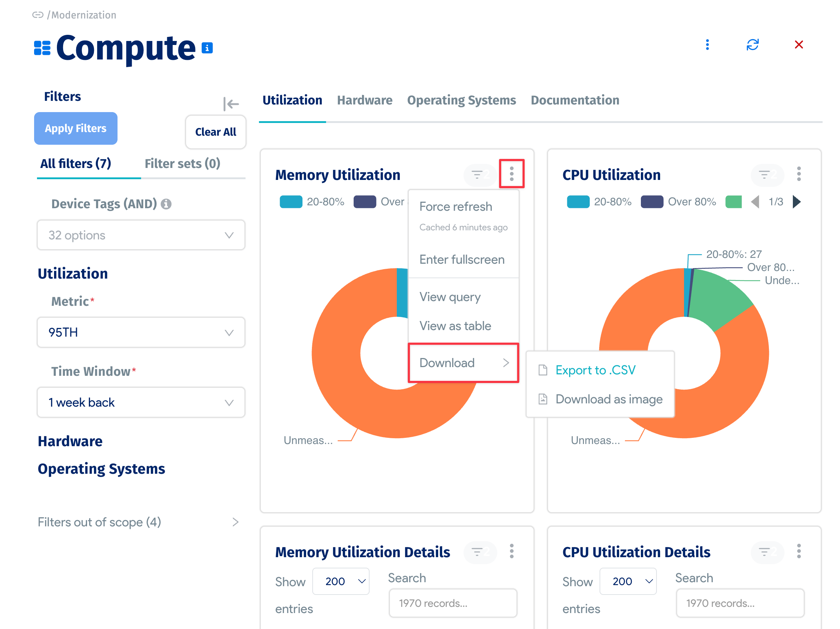Collapse the Filters panel arrow icon
The width and height of the screenshot is (840, 629).
pos(231,104)
